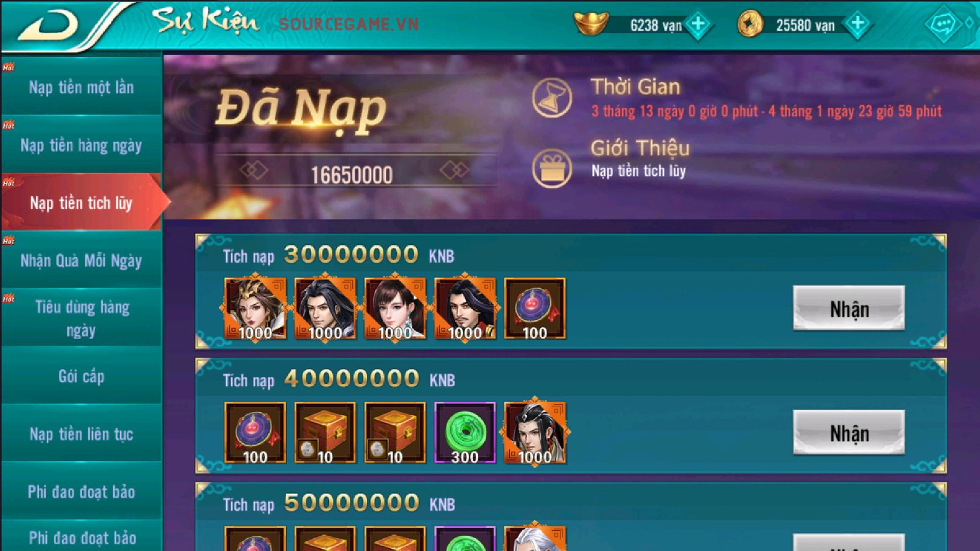Click the back arrow icon
Image resolution: width=980 pixels, height=551 pixels.
coord(48,24)
